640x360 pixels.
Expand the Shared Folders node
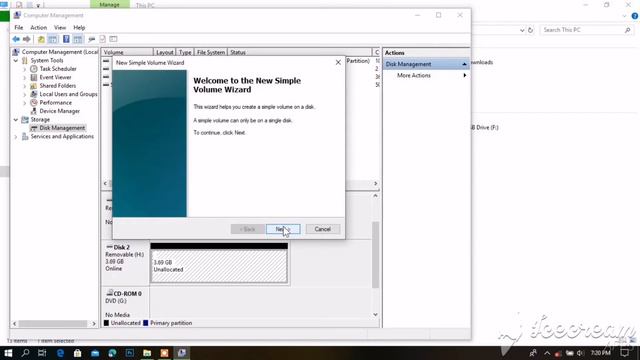click(x=24, y=86)
